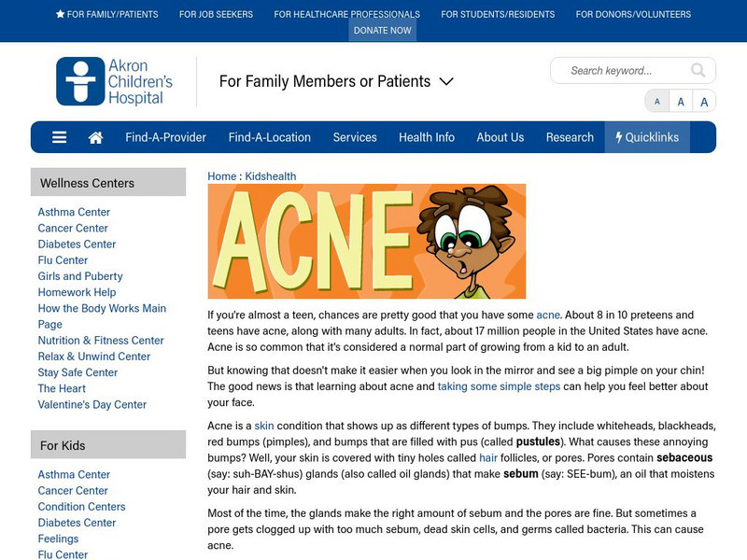Viewport: 747px width, 560px height.
Task: Click the search magnifier icon
Action: tap(697, 70)
